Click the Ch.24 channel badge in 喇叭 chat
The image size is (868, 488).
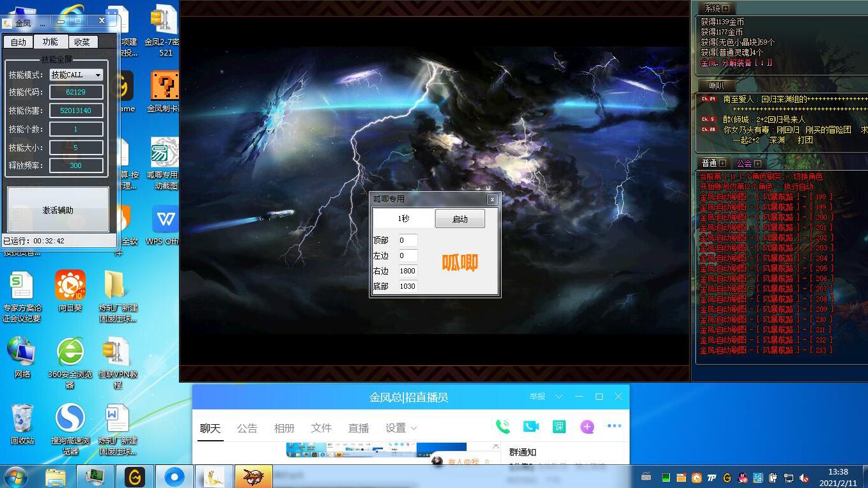pyautogui.click(x=708, y=99)
